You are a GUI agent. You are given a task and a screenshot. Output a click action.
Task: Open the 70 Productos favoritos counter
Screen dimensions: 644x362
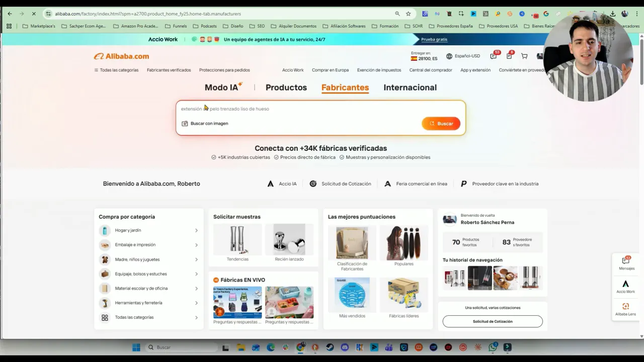click(466, 242)
